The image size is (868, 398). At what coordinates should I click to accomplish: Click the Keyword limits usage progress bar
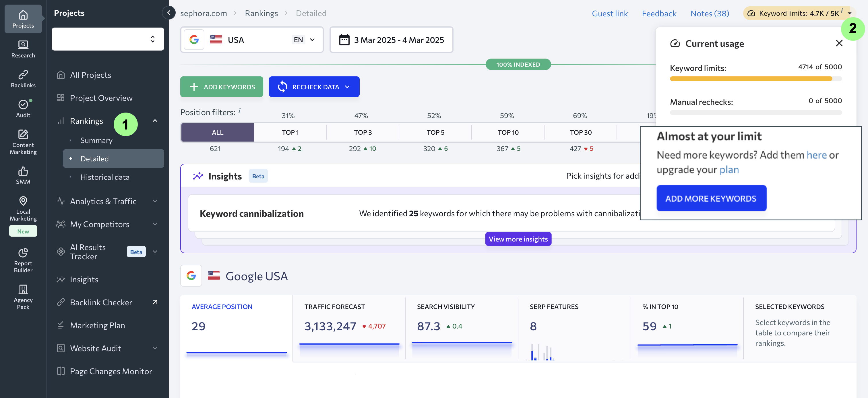[756, 78]
